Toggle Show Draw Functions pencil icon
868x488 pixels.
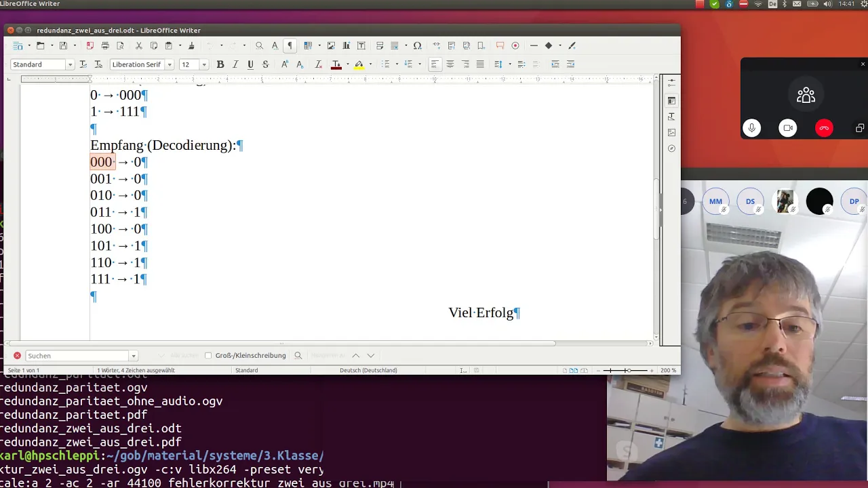point(572,45)
